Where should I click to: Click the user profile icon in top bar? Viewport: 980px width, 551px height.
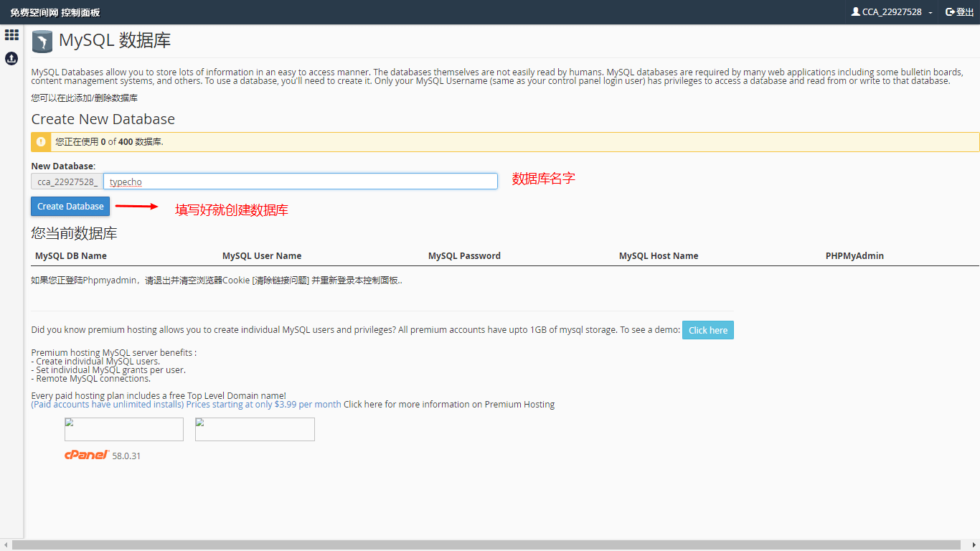click(855, 11)
